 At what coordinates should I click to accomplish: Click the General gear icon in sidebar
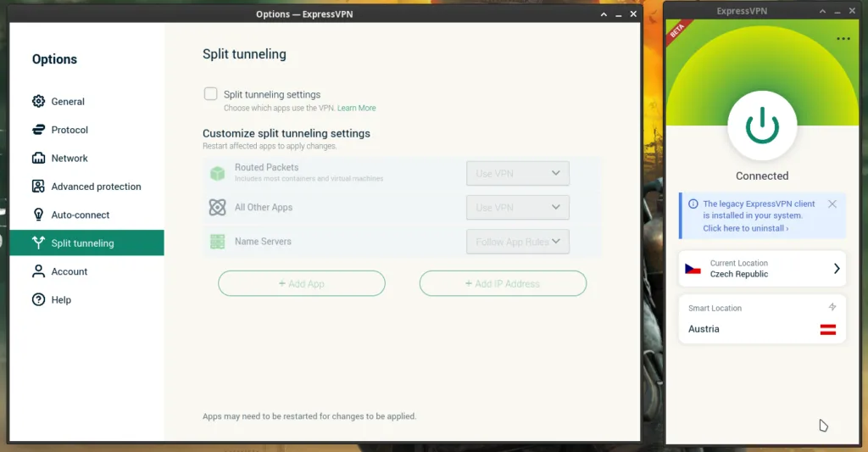(x=38, y=102)
